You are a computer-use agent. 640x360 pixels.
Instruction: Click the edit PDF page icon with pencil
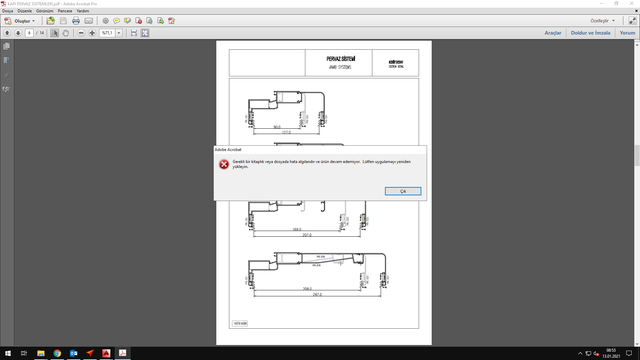(171, 21)
